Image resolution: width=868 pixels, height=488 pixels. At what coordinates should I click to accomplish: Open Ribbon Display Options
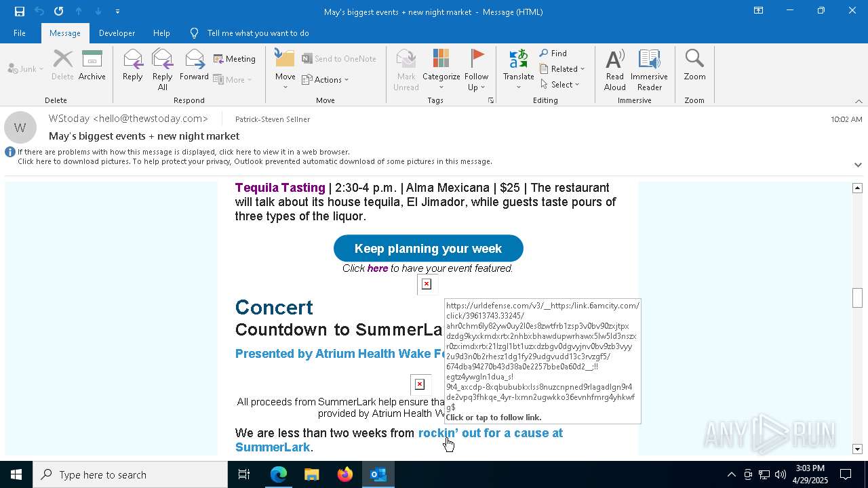pos(758,11)
